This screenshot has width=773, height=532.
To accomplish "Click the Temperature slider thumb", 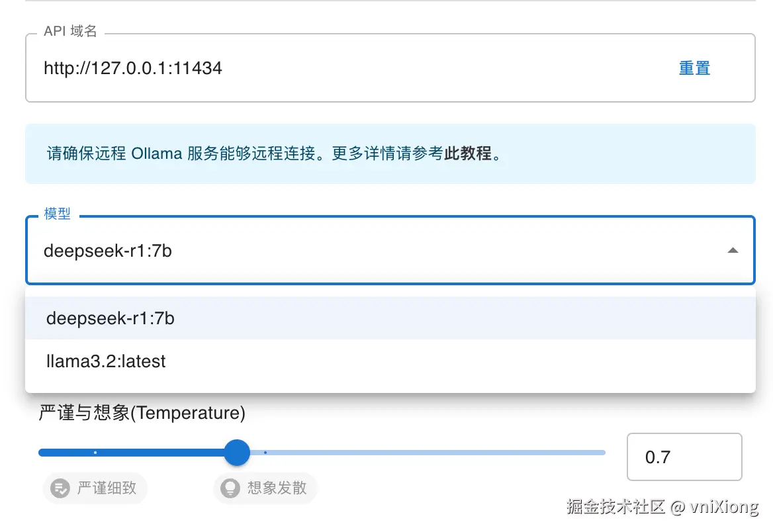I will point(237,453).
